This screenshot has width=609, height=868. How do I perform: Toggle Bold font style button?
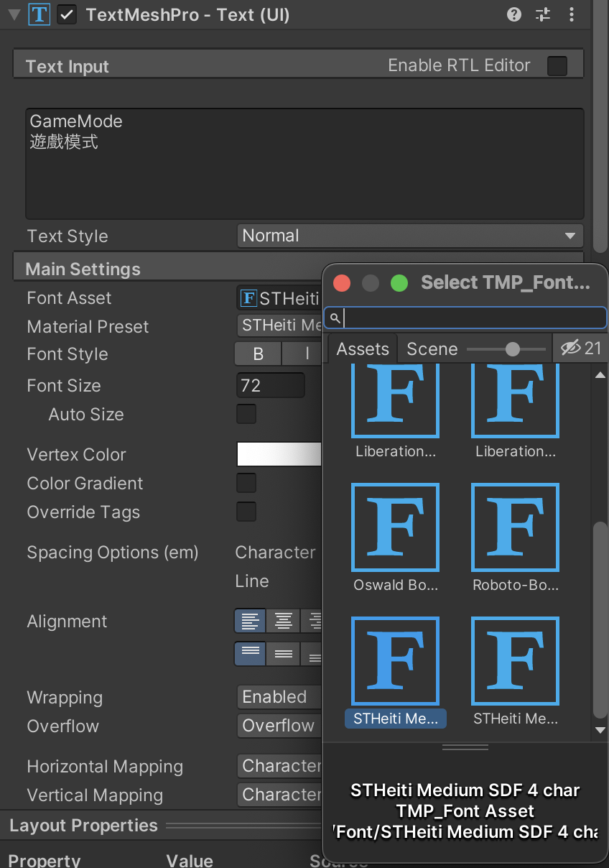pyautogui.click(x=258, y=354)
